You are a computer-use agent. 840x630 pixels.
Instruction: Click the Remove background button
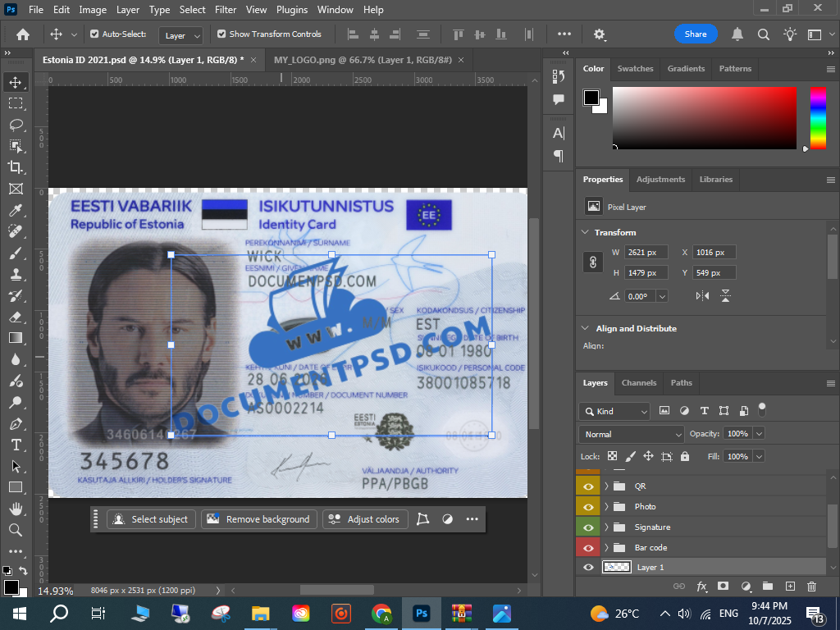click(x=259, y=519)
